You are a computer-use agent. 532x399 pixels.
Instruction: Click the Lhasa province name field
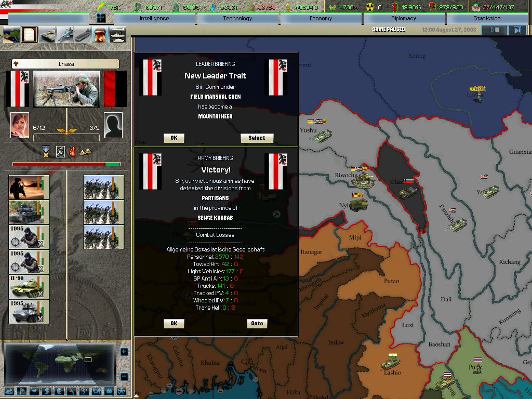(65, 64)
